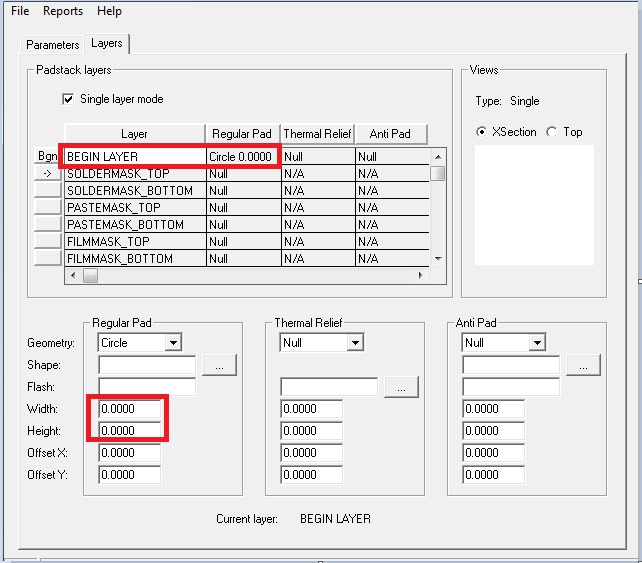The height and width of the screenshot is (563, 642).
Task: Click the horizontal scroll right arrow
Action: click(420, 276)
